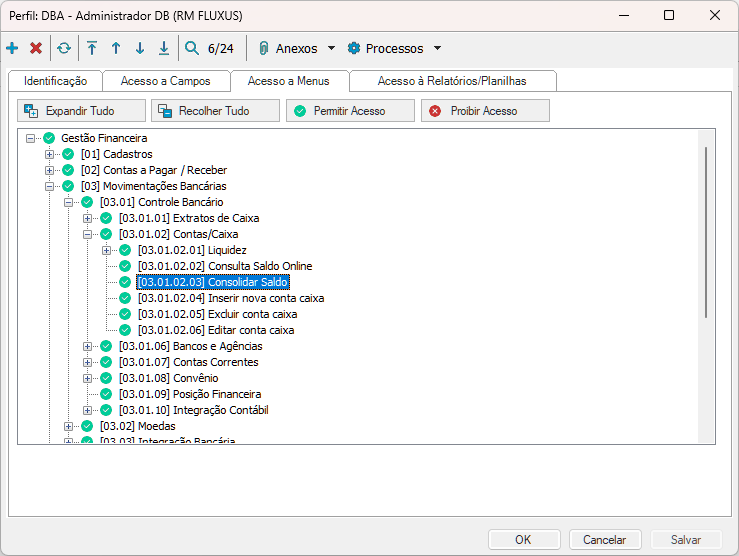739x556 pixels.
Task: Toggle access icon for Controle Bancário
Action: point(87,202)
